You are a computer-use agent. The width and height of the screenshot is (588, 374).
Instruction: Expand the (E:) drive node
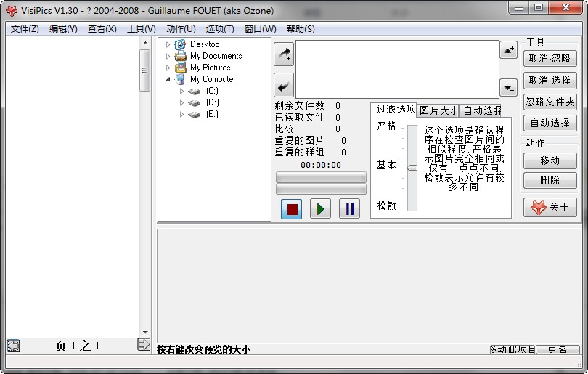[181, 115]
